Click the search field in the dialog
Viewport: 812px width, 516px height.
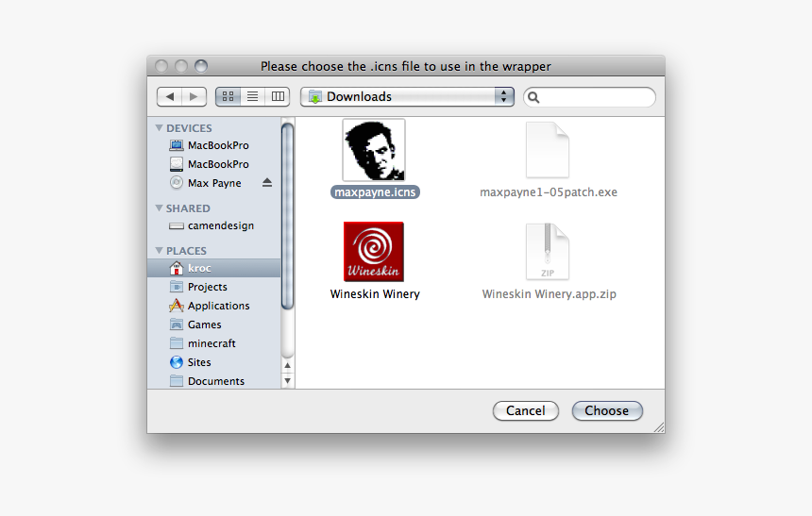[589, 97]
